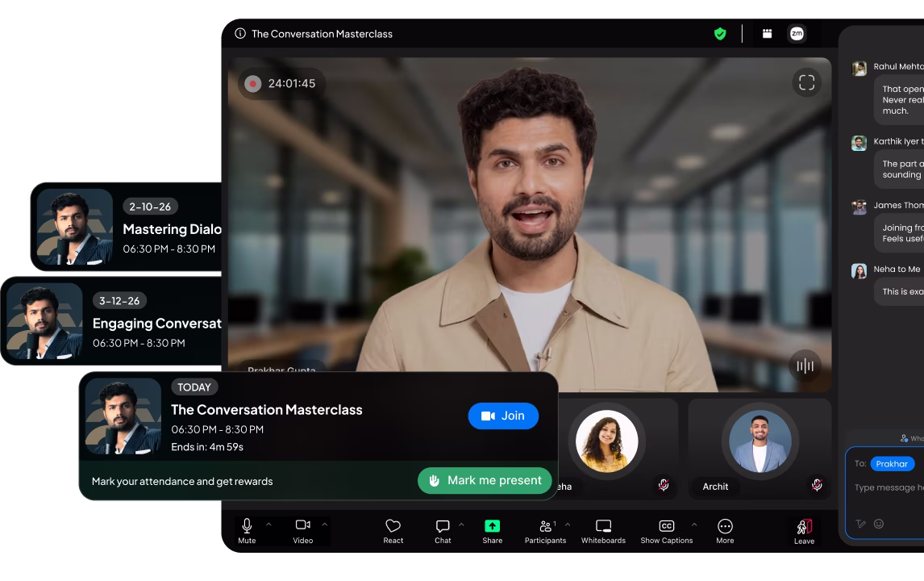Click 'Mark your attendance and get rewards' text
Screen dimensions: 924x581
[182, 481]
